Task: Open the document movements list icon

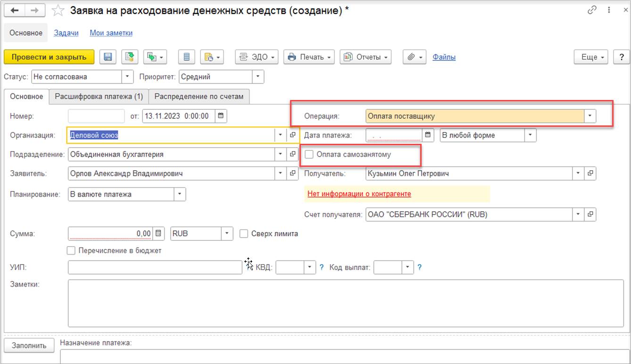Action: (x=186, y=57)
